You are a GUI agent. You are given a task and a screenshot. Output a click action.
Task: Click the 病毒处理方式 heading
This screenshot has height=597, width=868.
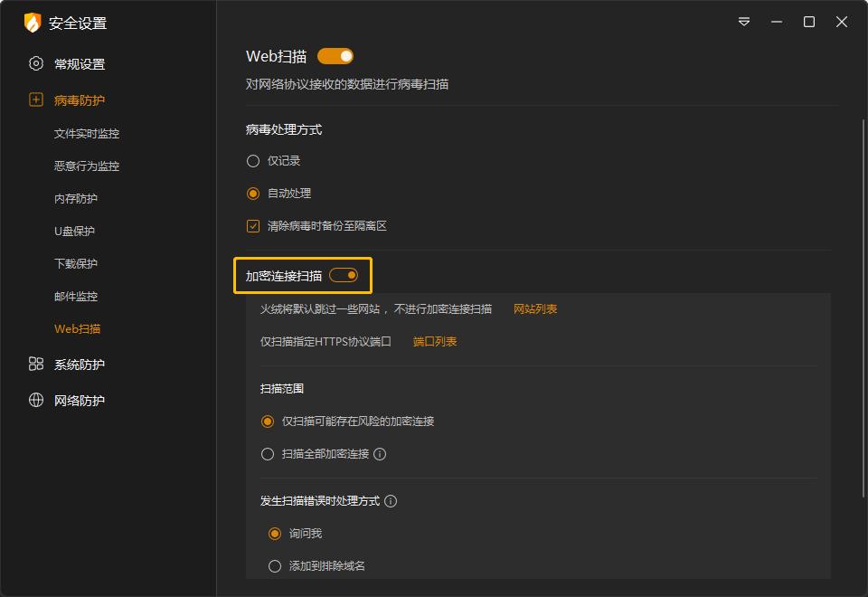(x=284, y=129)
